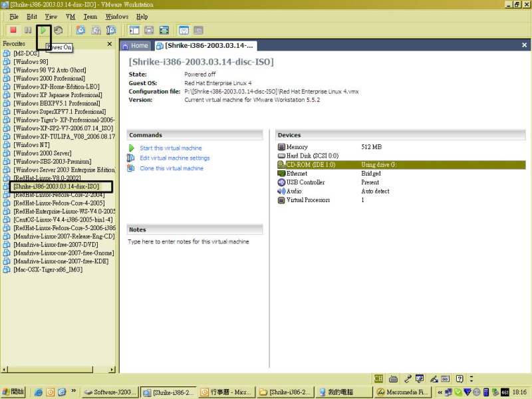Click the Revert to snapshot icon
532x399 pixels.
(x=96, y=30)
